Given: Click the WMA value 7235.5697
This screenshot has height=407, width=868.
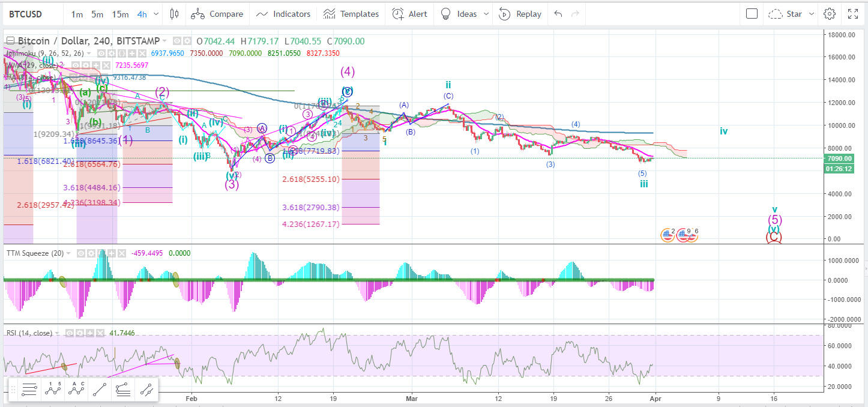Looking at the screenshot, I should click(x=132, y=65).
